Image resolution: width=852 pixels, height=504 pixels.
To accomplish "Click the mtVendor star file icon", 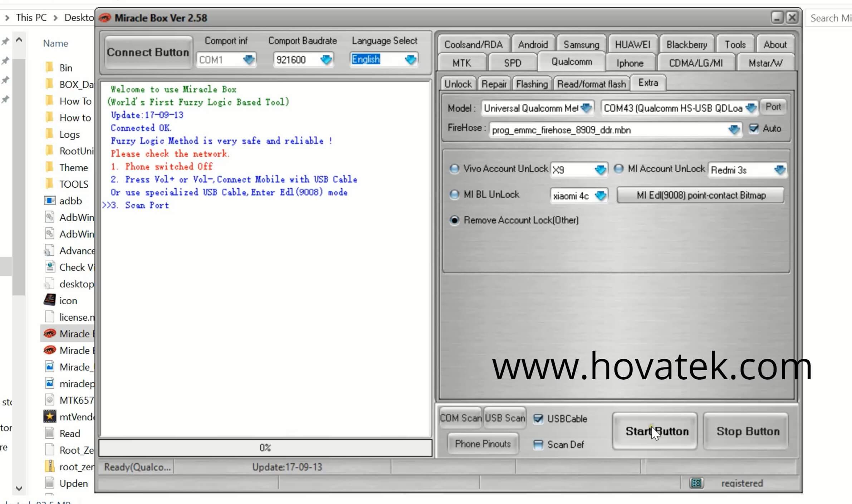I will [50, 416].
